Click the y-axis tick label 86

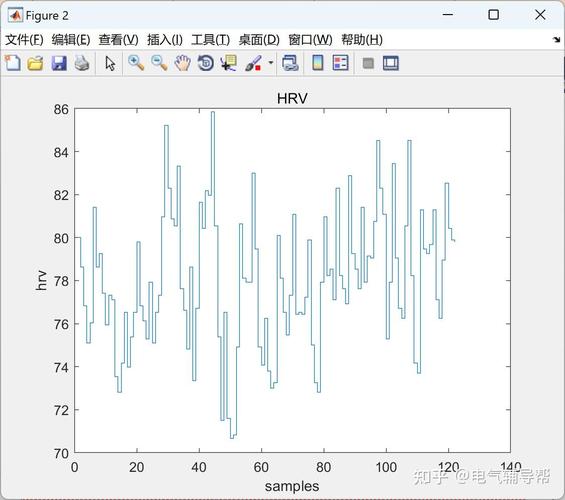coord(61,109)
